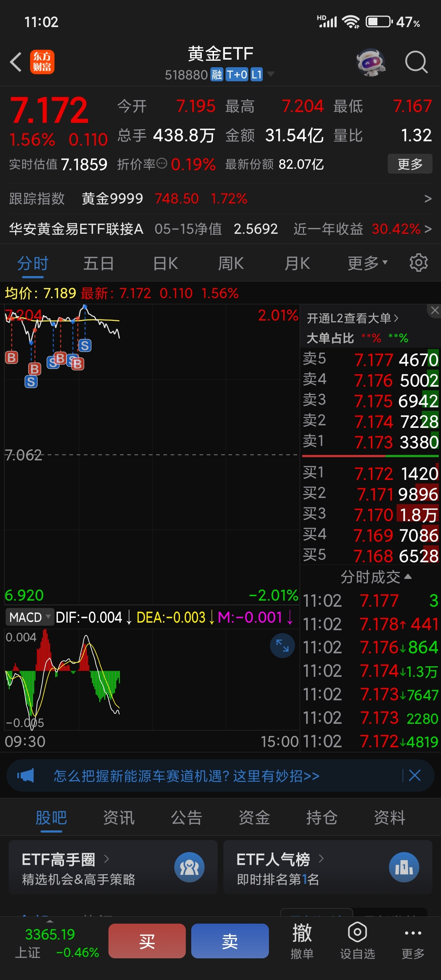
Task: Tap the topmost S sell marker on chart
Action: [x=85, y=345]
